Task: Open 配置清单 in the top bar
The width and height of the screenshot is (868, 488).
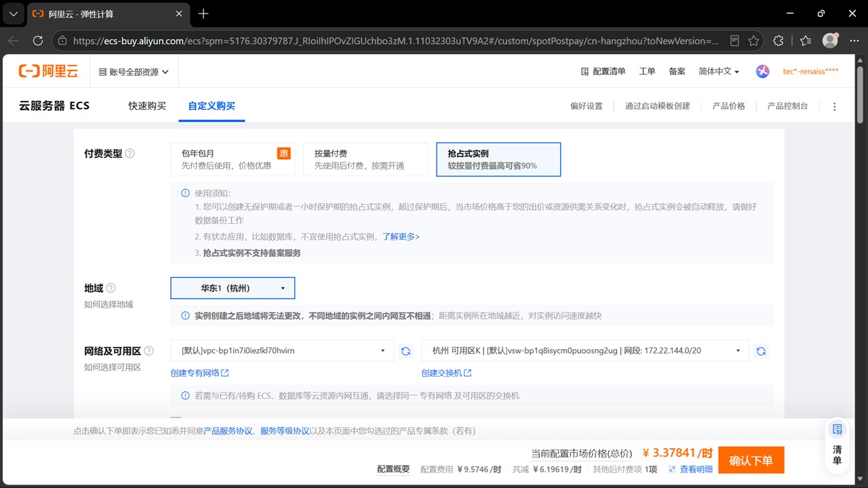Action: (603, 71)
